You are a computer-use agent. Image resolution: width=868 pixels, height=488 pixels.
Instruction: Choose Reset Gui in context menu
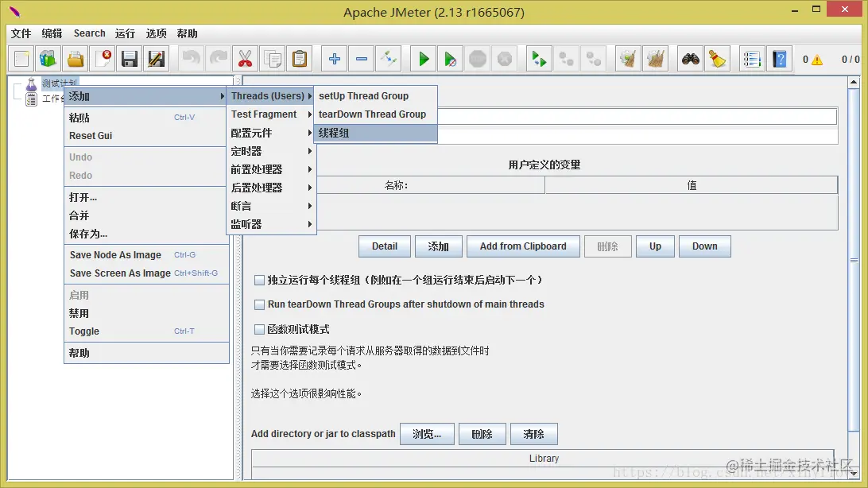coord(145,136)
